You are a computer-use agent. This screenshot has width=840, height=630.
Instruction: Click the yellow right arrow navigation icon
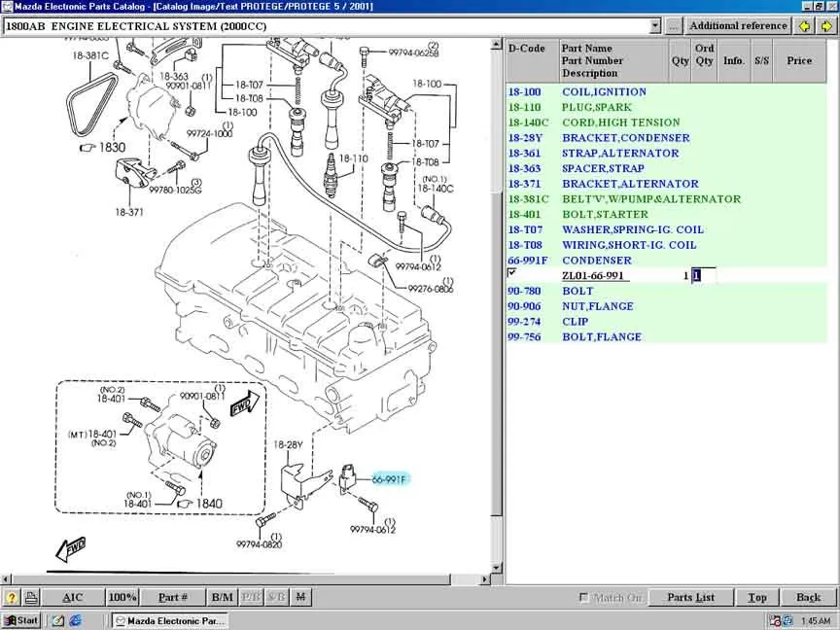(826, 25)
